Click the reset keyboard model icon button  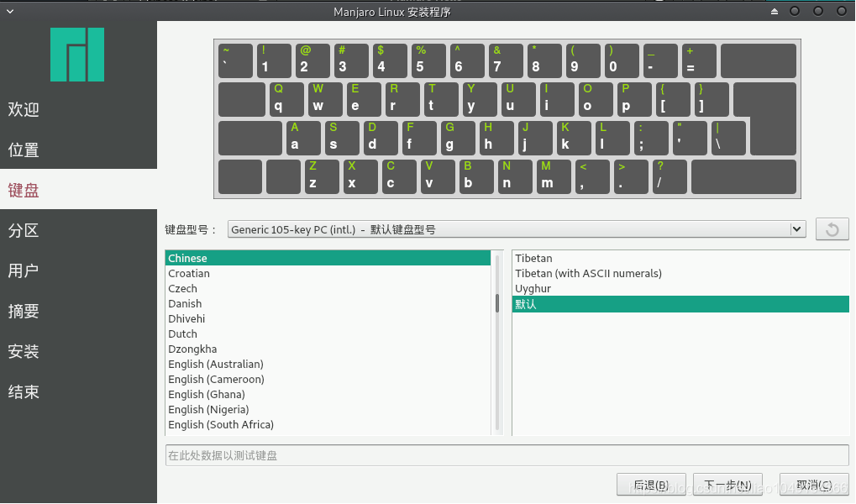pyautogui.click(x=832, y=229)
